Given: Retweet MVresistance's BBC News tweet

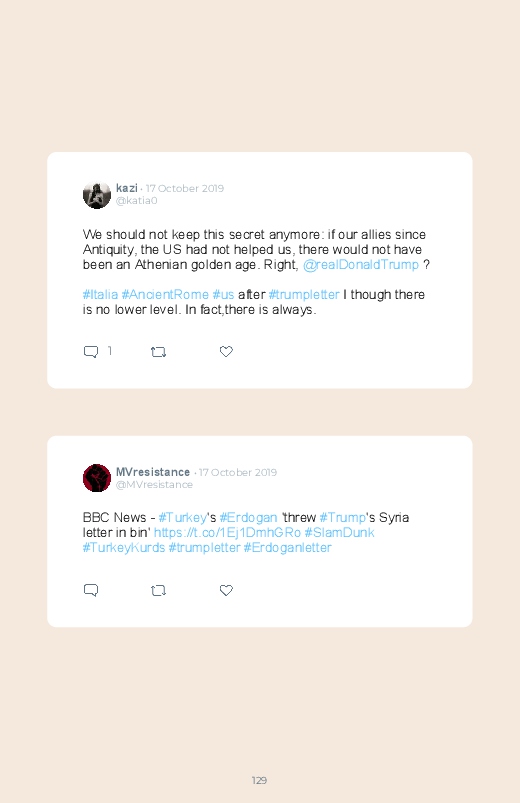Looking at the screenshot, I should pyautogui.click(x=158, y=590).
